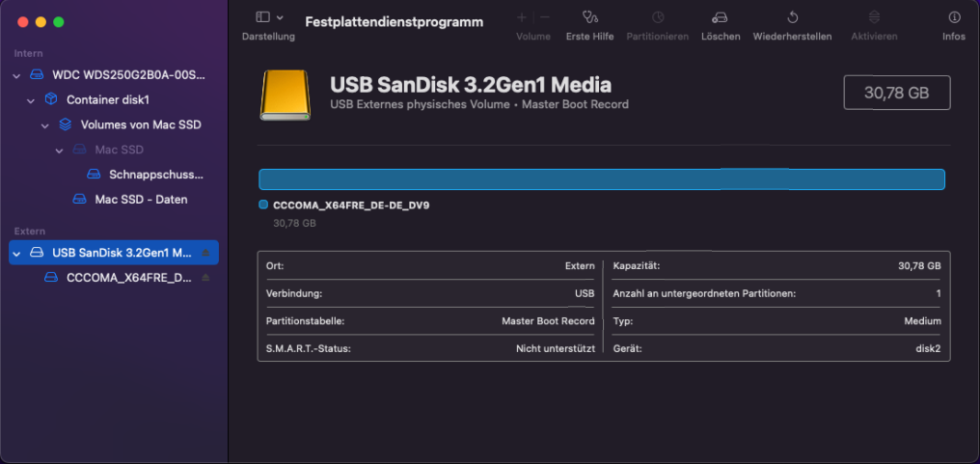Collapse the Volumes von Mac SSD chevron

[x=45, y=125]
